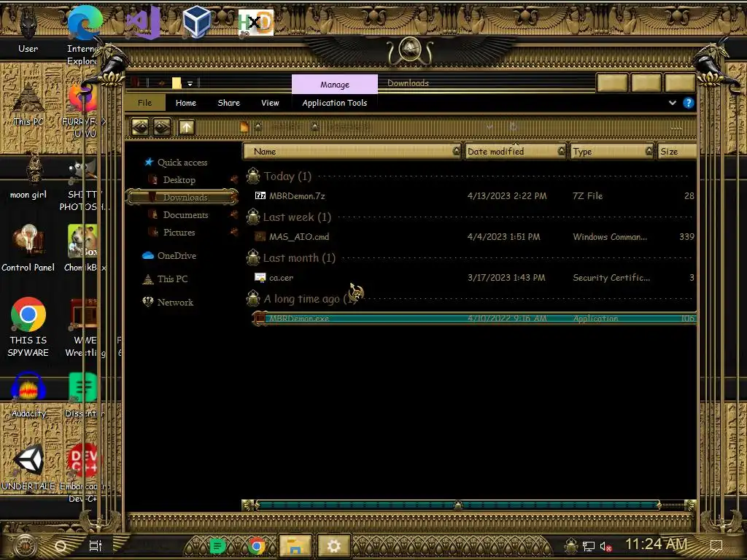Open taskbar search circle
The image size is (747, 560).
pos(61,545)
